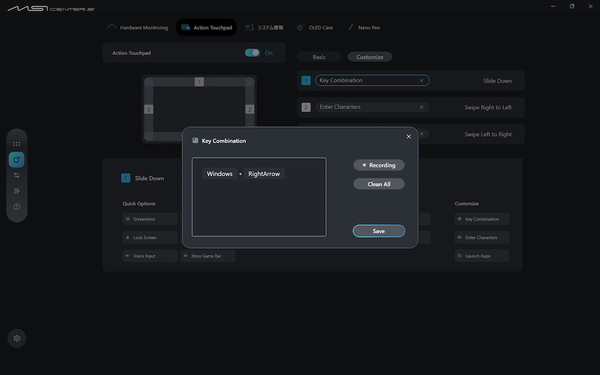Click zone 1 marker on touchpad diagram
This screenshot has width=600, height=375.
point(199,82)
